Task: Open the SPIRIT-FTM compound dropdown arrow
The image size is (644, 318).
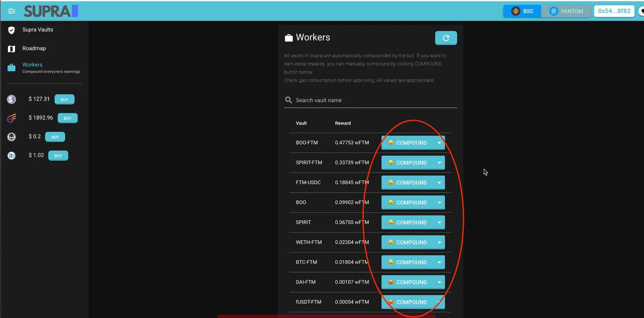Action: 439,163
